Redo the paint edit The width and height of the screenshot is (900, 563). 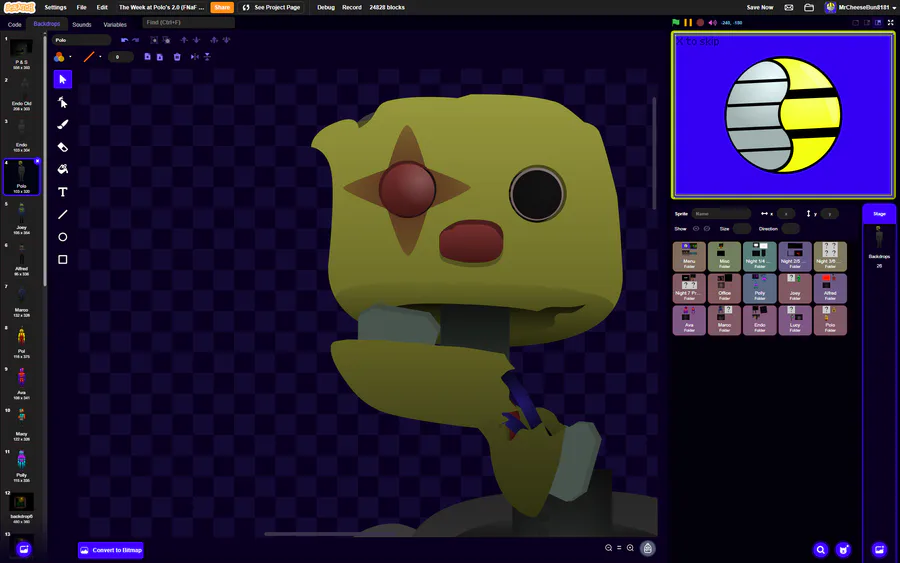click(x=135, y=40)
